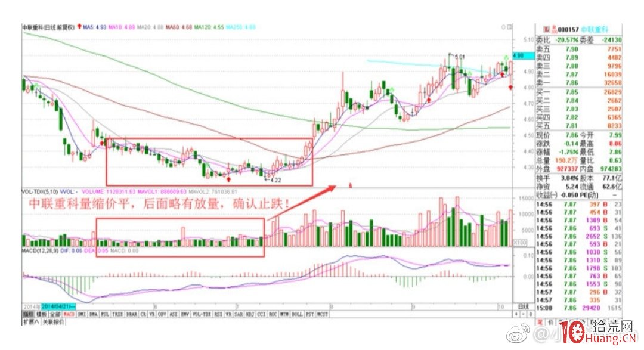
Task: Click the 委比 value -20.57%
Action: [x=566, y=41]
